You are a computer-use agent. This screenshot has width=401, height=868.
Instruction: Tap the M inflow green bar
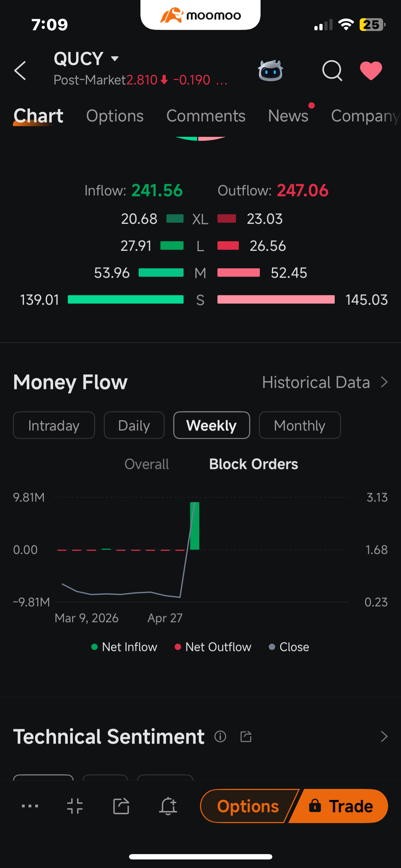click(161, 273)
